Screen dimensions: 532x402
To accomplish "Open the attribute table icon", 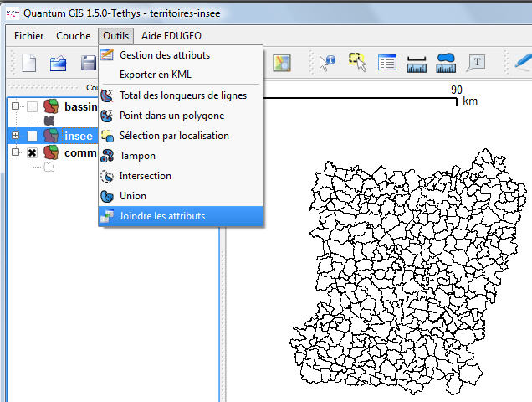I will 386,63.
